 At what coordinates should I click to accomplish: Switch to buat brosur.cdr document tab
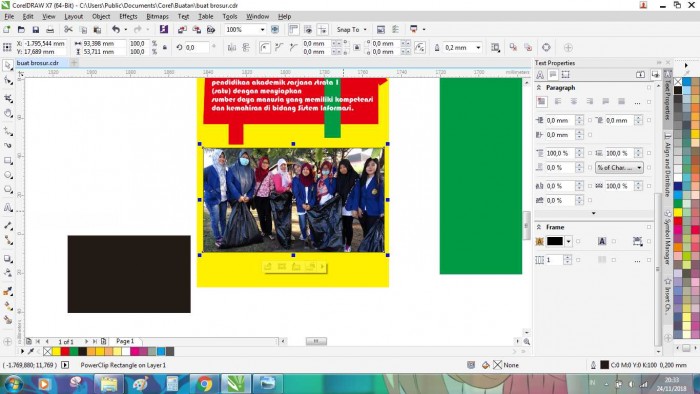click(38, 63)
